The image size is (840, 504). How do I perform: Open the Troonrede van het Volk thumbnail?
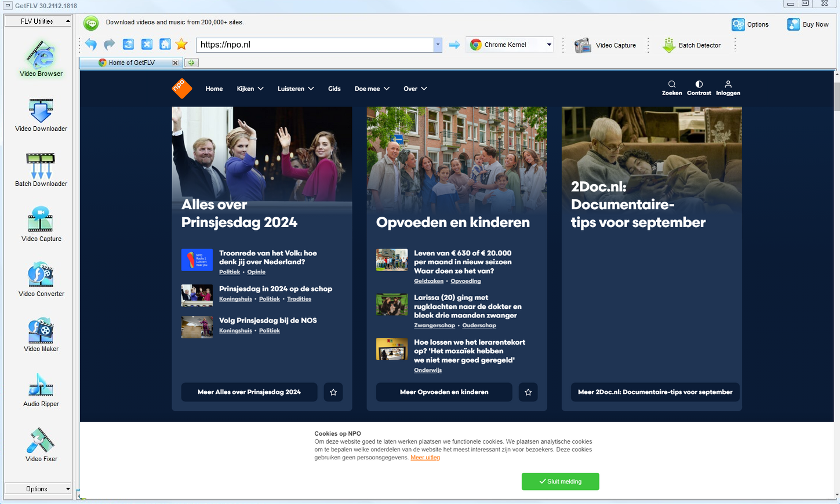point(197,260)
